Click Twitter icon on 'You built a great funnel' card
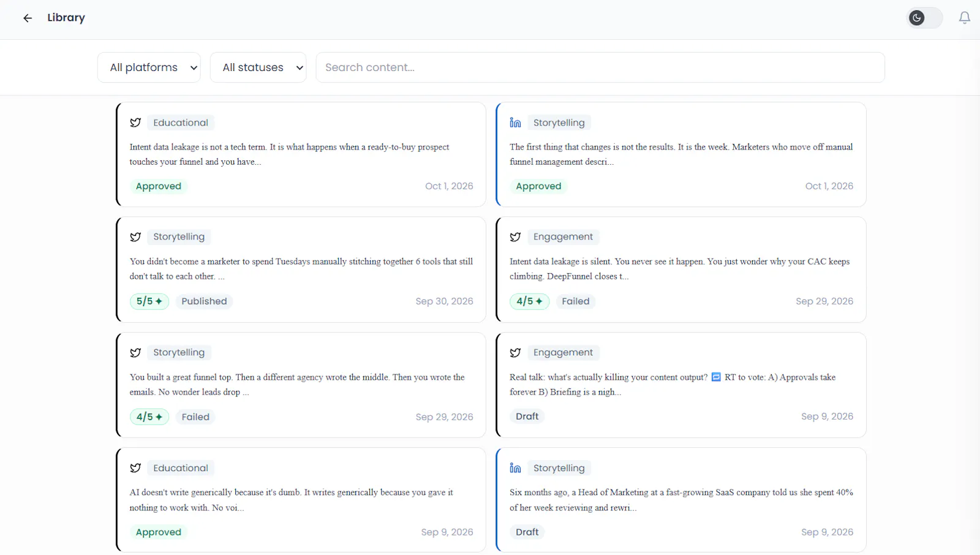This screenshot has width=980, height=555. (135, 353)
